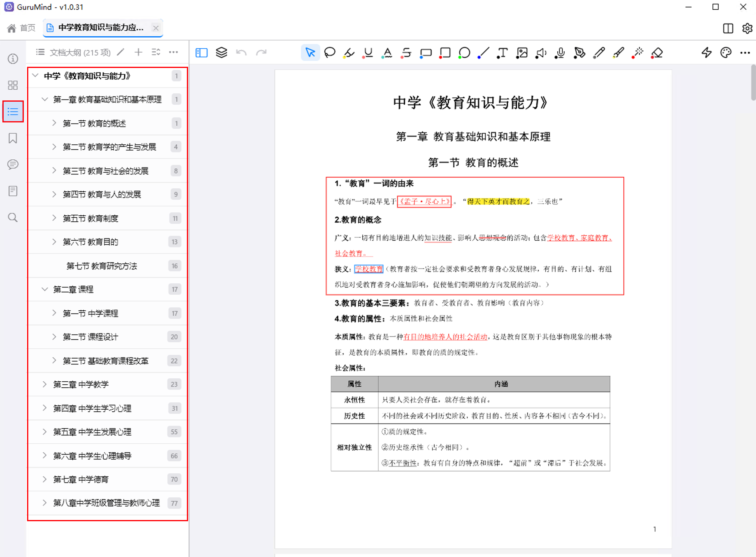Open the comments panel
This screenshot has height=557, width=756.
pyautogui.click(x=13, y=165)
